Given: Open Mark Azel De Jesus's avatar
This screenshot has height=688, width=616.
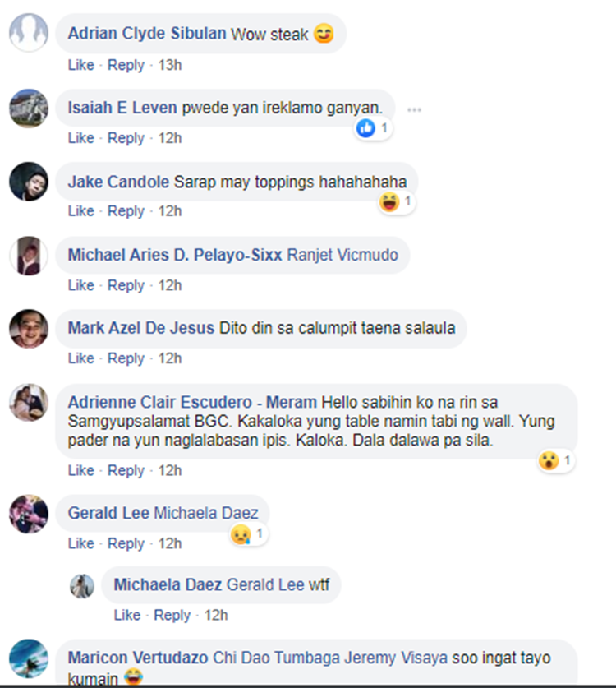Looking at the screenshot, I should (29, 329).
